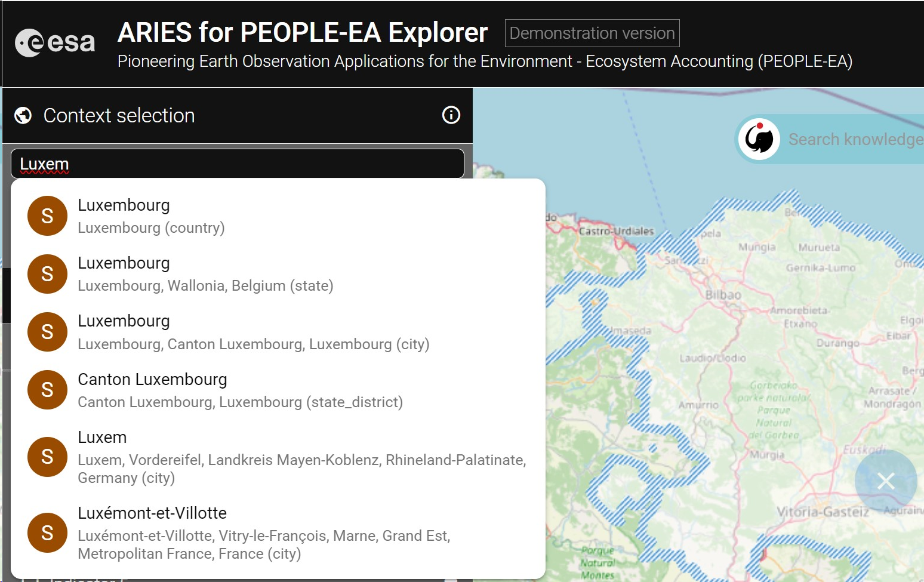This screenshot has height=582, width=924.
Task: Click the S icon beside Luxembourg (country)
Action: [47, 216]
